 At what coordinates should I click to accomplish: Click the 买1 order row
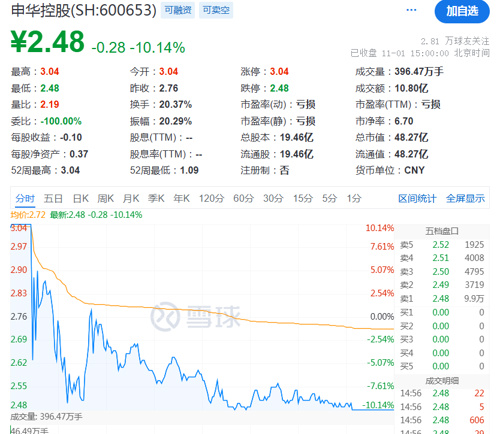(x=442, y=313)
